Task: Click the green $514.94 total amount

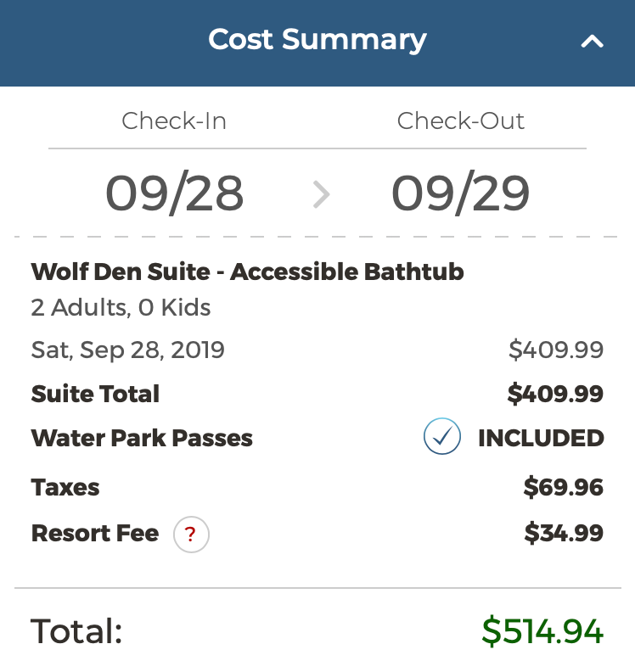Action: (x=542, y=632)
